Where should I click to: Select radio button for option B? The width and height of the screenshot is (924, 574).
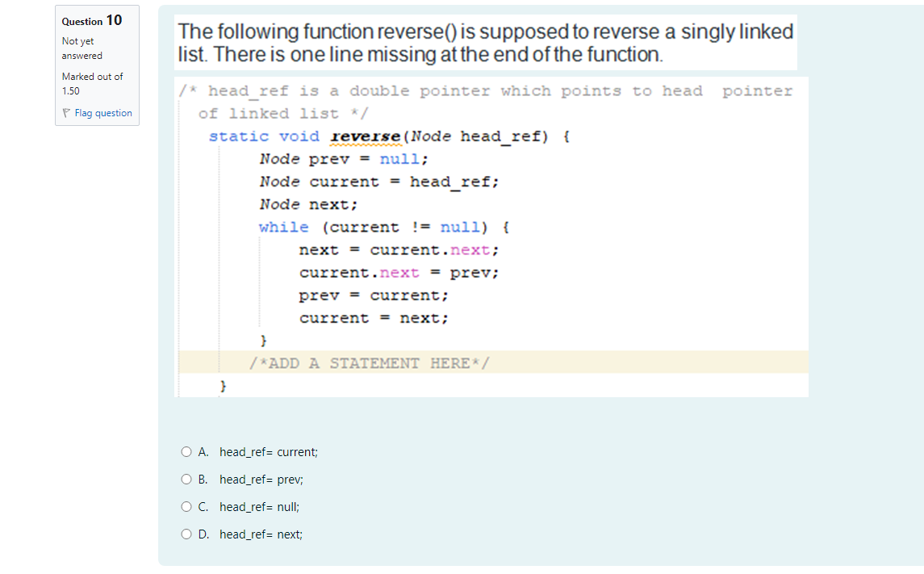[x=186, y=479]
